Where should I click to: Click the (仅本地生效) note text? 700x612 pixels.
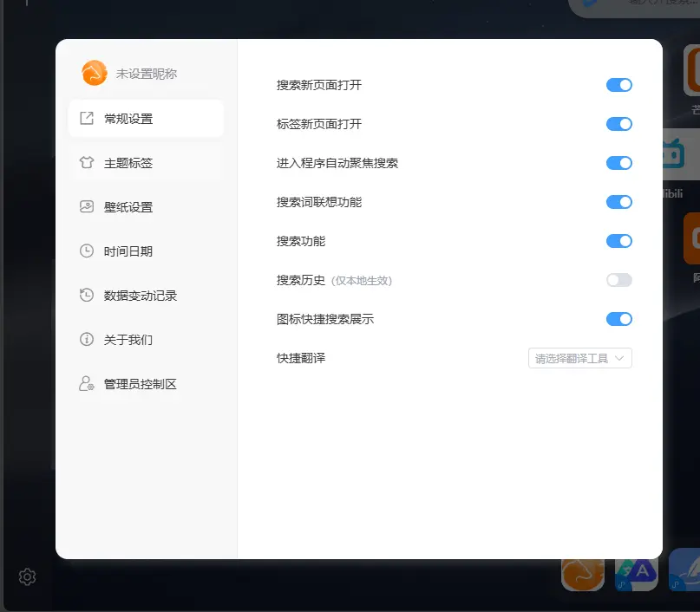[x=362, y=281]
